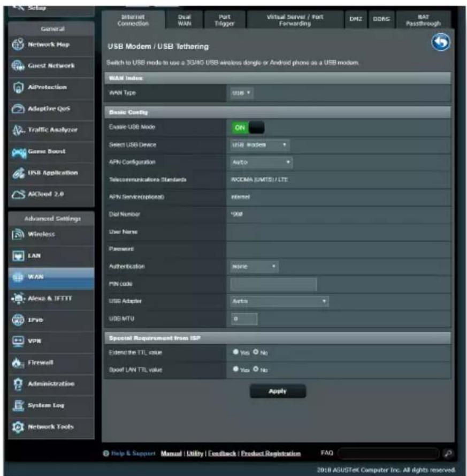Image resolution: width=467 pixels, height=476 pixels.
Task: Select No for Spoof LAN TTL value
Action: point(256,369)
